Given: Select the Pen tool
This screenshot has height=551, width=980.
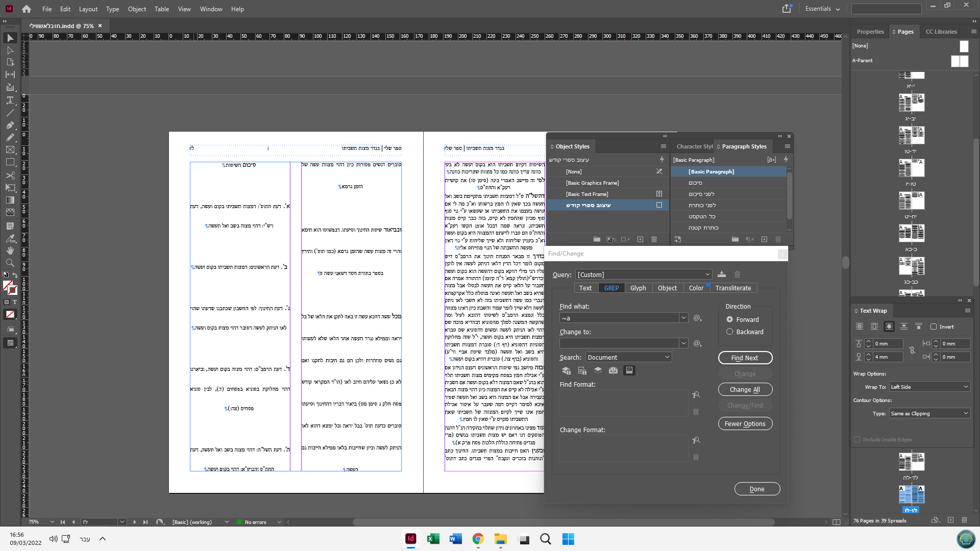Looking at the screenshot, I should tap(10, 125).
